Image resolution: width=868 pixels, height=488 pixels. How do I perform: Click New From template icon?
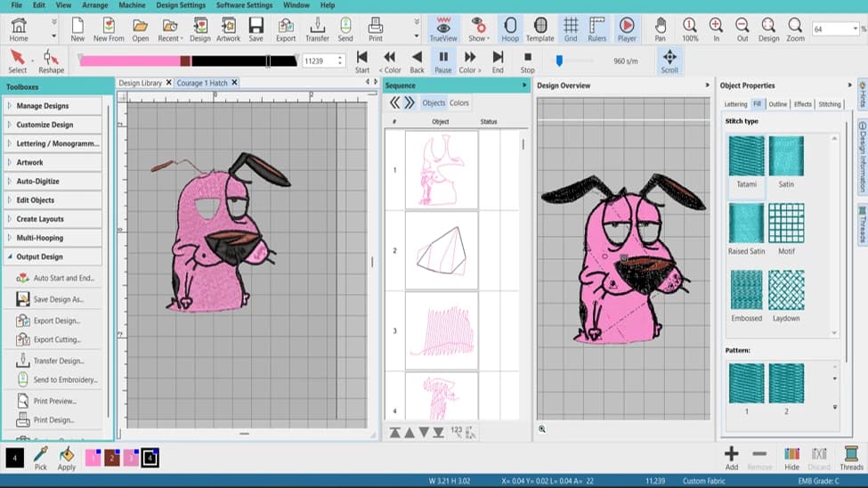pyautogui.click(x=109, y=29)
